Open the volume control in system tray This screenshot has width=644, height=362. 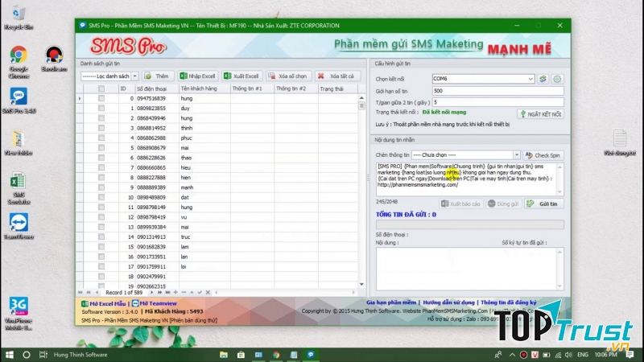pos(568,355)
